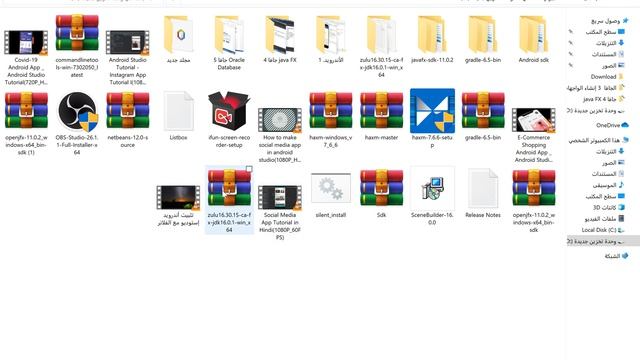Open OneDrive in the navigation pane
The height and width of the screenshot is (360, 640).
point(612,125)
